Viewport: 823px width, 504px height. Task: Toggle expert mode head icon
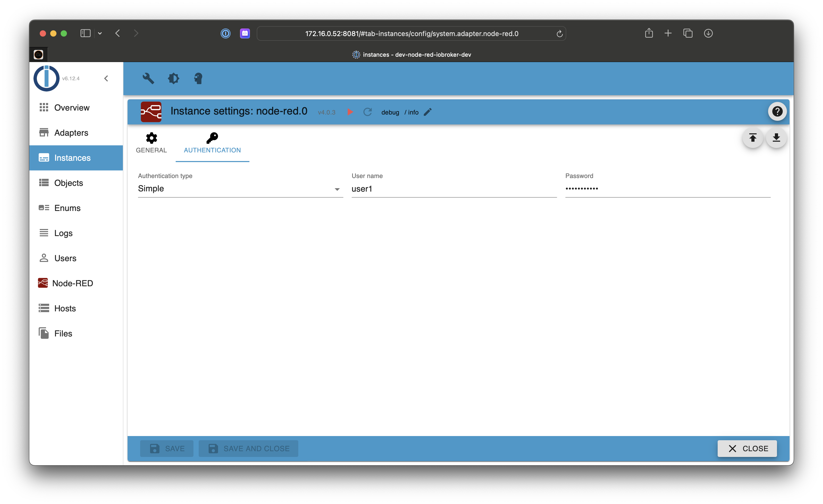coord(198,78)
